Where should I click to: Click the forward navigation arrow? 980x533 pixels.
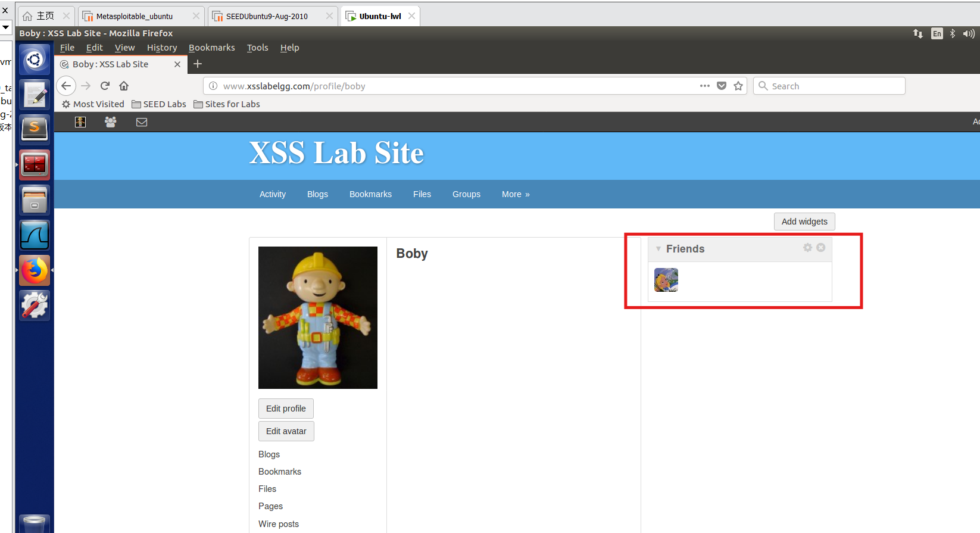[86, 86]
